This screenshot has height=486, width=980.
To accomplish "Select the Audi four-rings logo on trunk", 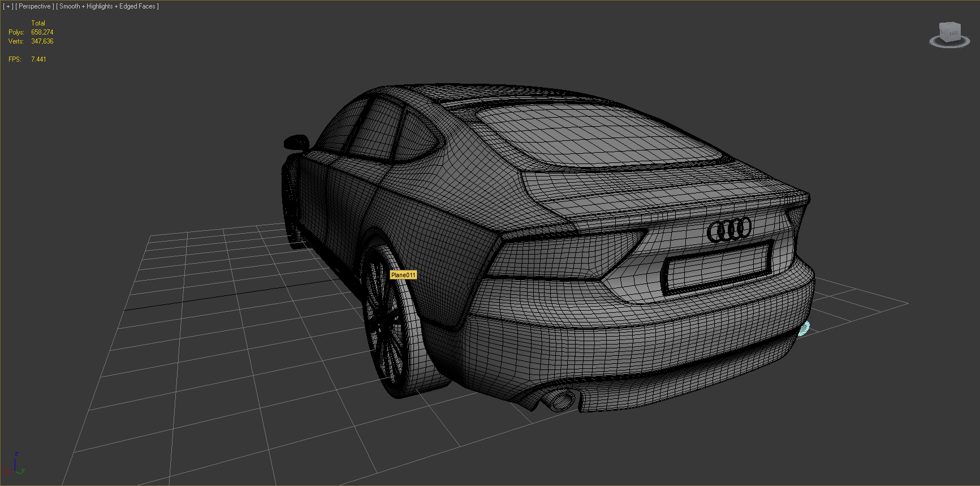I will (729, 229).
